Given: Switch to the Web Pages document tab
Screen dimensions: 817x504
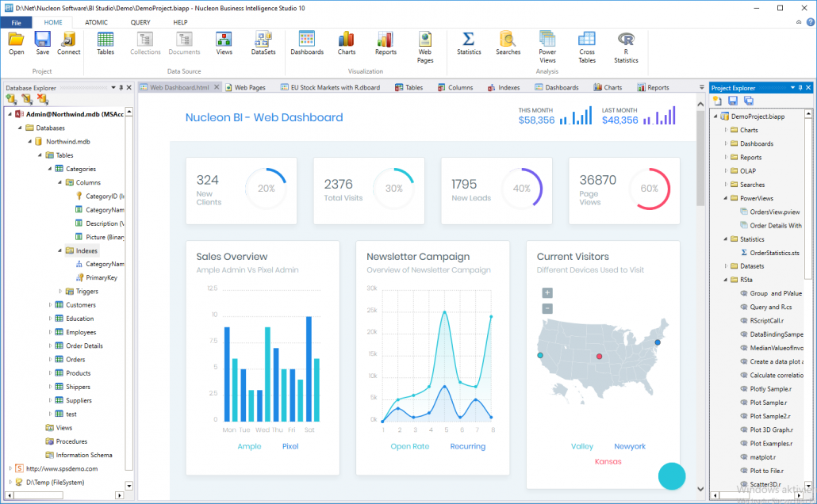Looking at the screenshot, I should (x=245, y=87).
